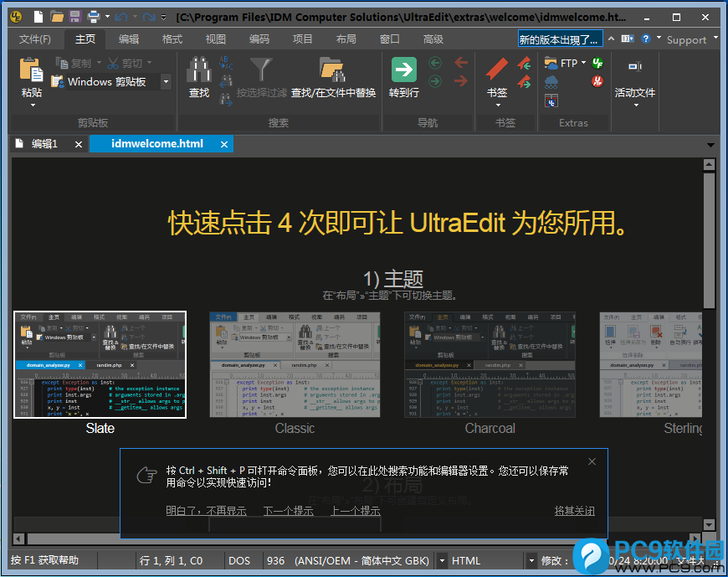Click the replace AB-AC icon
Viewport: 728px width, 577px height.
[x=226, y=63]
